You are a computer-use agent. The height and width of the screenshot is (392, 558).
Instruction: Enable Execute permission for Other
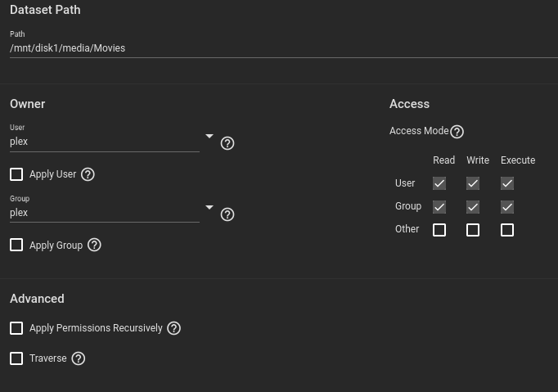click(x=507, y=230)
